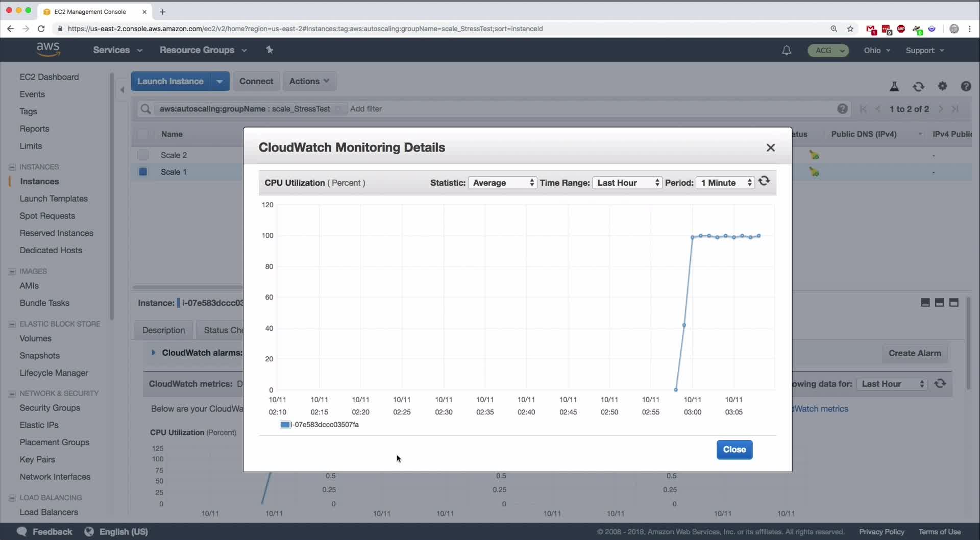Screen dimensions: 980x540
Task: Open Volumes in the sidebar
Action: pos(36,338)
